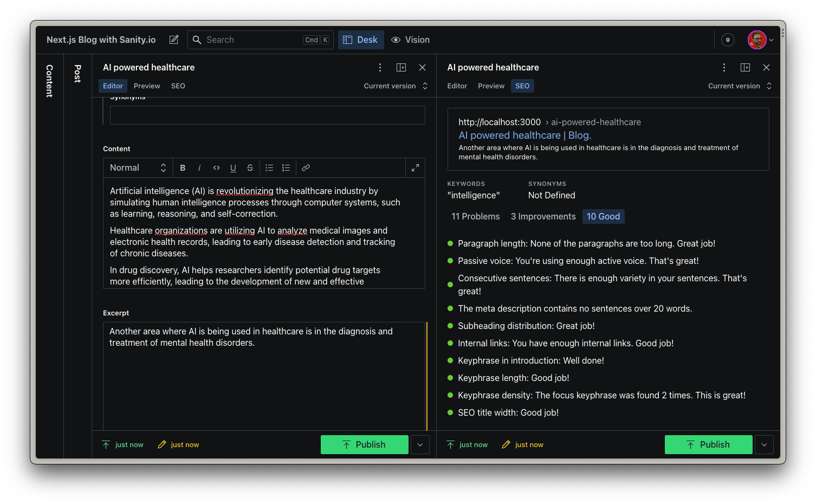This screenshot has height=504, width=816.
Task: Open the Normal text style dropdown
Action: pyautogui.click(x=138, y=167)
